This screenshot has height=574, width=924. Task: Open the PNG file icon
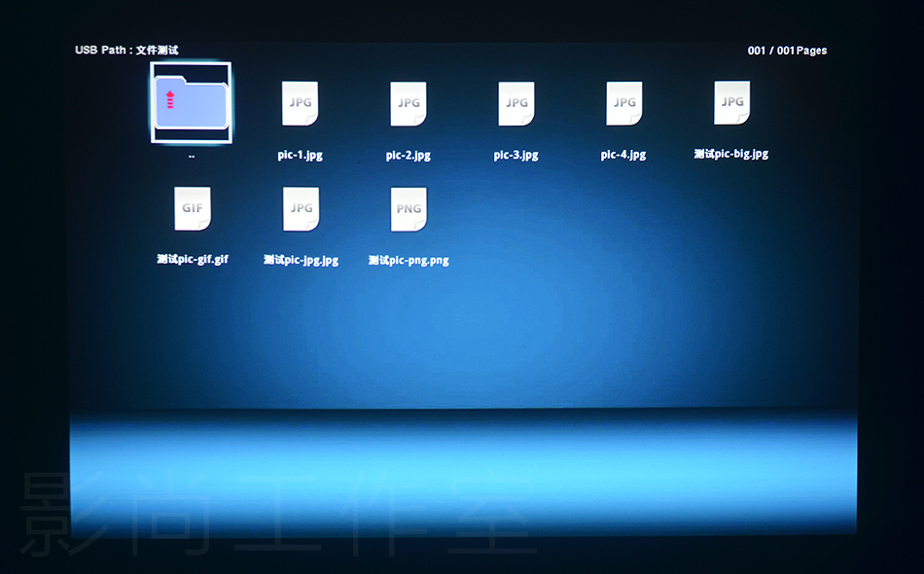click(x=409, y=209)
